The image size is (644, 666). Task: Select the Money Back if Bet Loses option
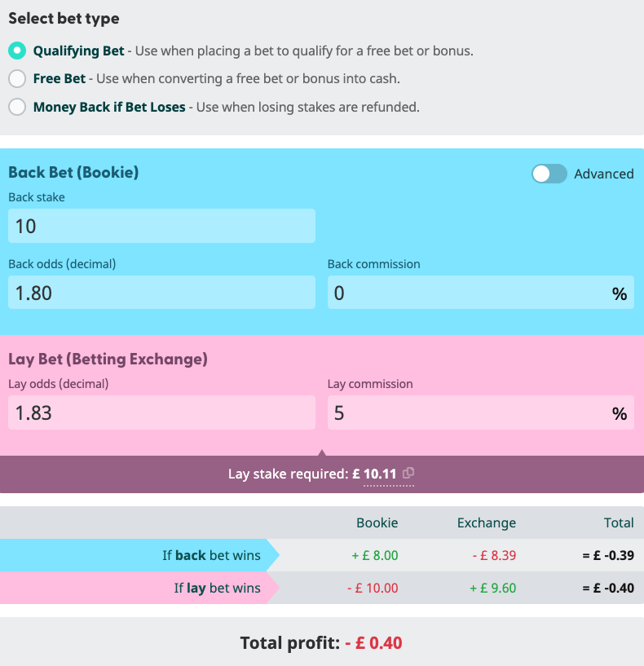click(17, 107)
